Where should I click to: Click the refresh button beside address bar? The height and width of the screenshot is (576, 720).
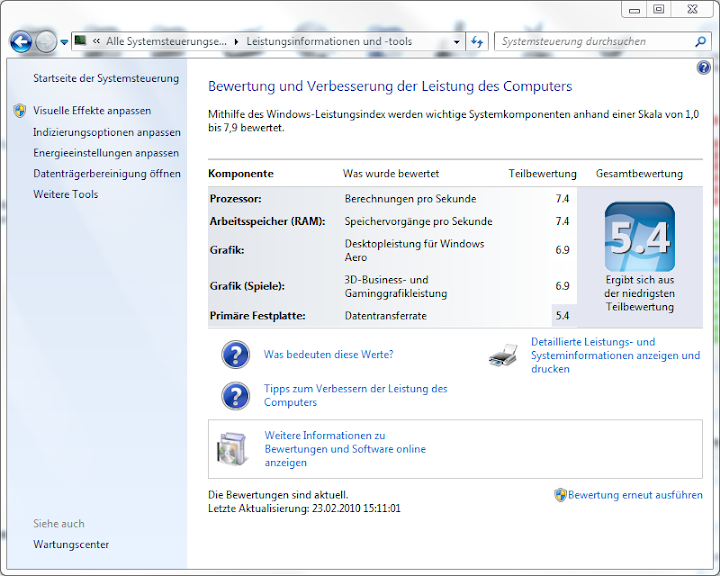[477, 42]
